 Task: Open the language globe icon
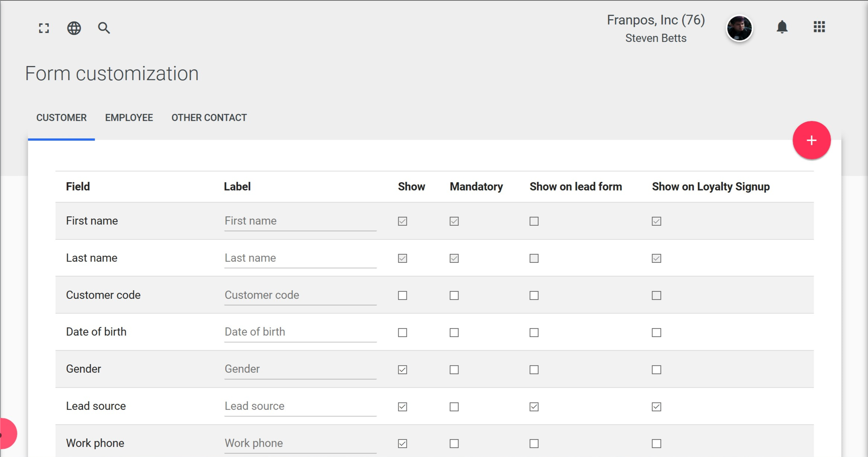click(74, 28)
